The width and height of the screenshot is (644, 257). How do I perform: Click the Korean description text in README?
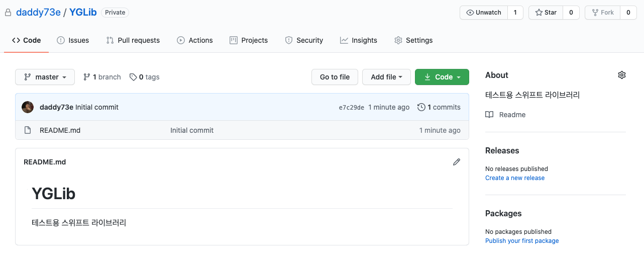point(79,222)
